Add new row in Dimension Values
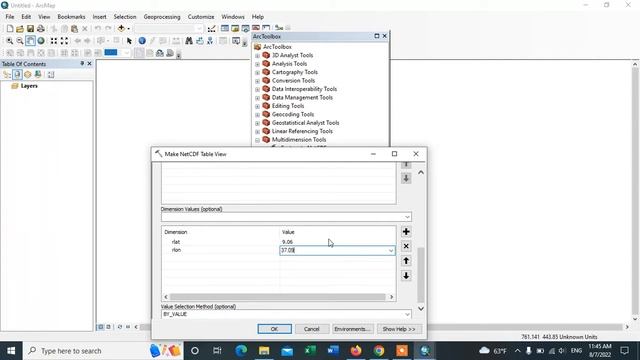Viewport: 640px width, 360px height. pos(406,232)
